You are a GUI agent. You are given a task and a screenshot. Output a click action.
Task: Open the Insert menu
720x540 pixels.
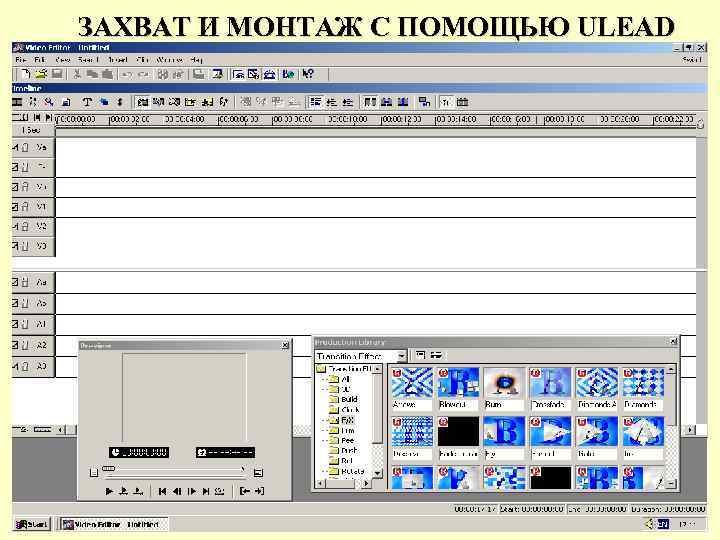[x=118, y=60]
